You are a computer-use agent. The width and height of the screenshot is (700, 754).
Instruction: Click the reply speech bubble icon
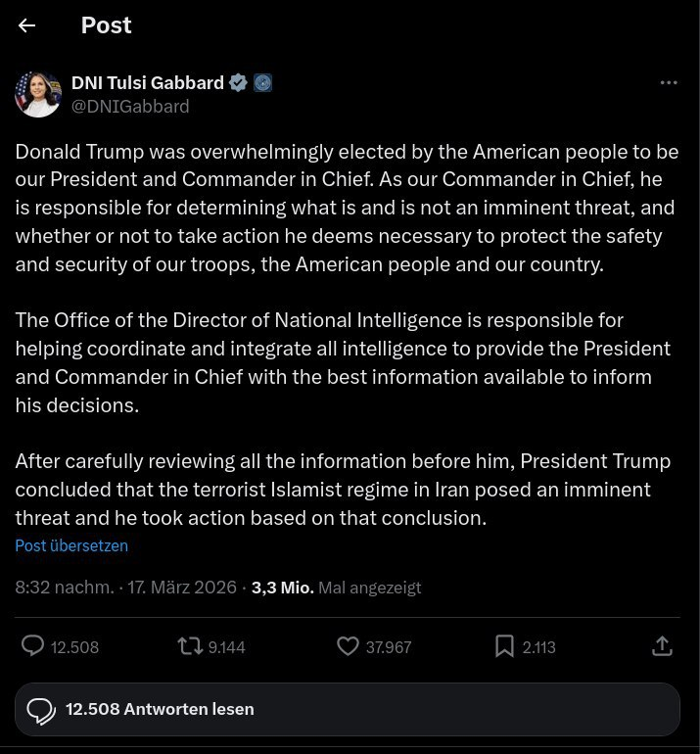pyautogui.click(x=32, y=646)
